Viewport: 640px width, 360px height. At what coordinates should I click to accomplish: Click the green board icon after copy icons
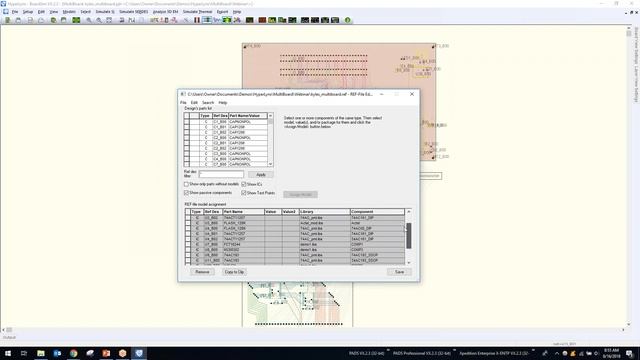point(76,20)
